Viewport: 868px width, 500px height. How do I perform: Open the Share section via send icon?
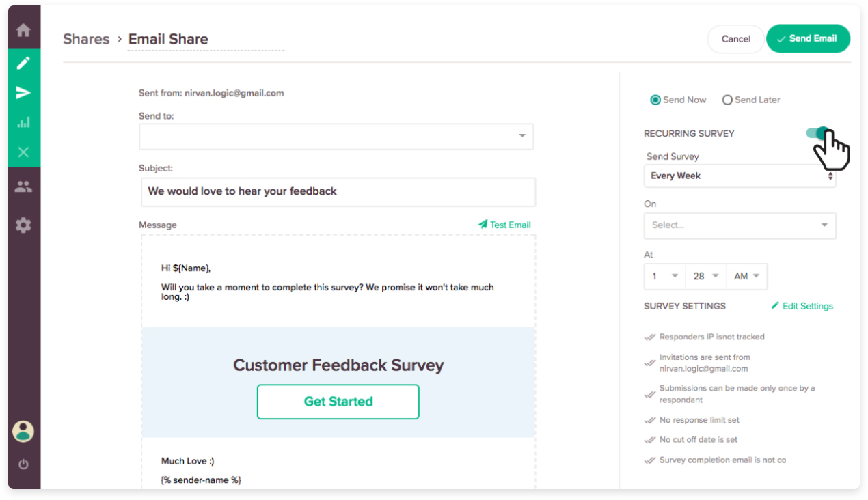[x=23, y=92]
